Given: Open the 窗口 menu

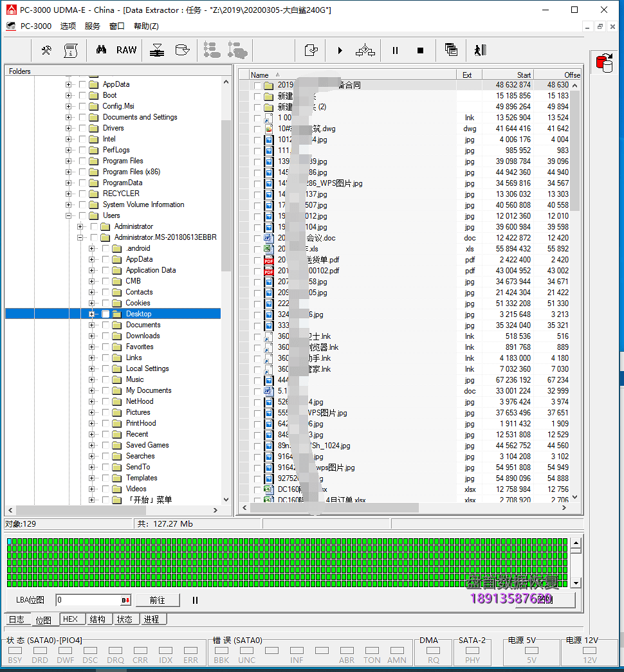Looking at the screenshot, I should coord(116,26).
